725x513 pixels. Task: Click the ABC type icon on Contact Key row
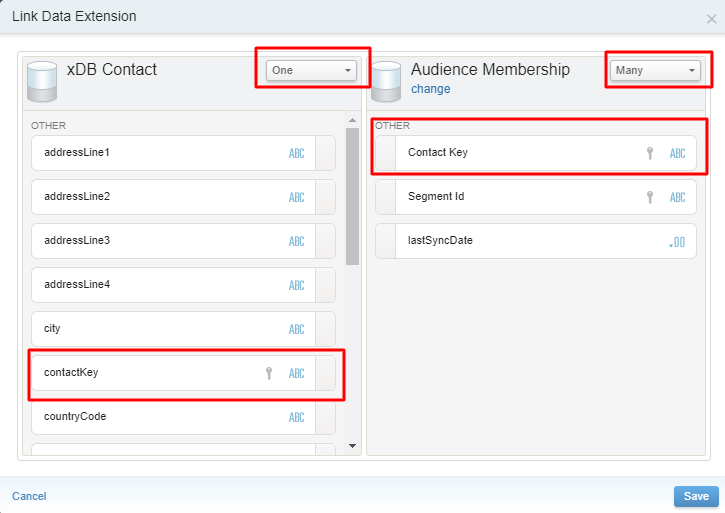[677, 153]
